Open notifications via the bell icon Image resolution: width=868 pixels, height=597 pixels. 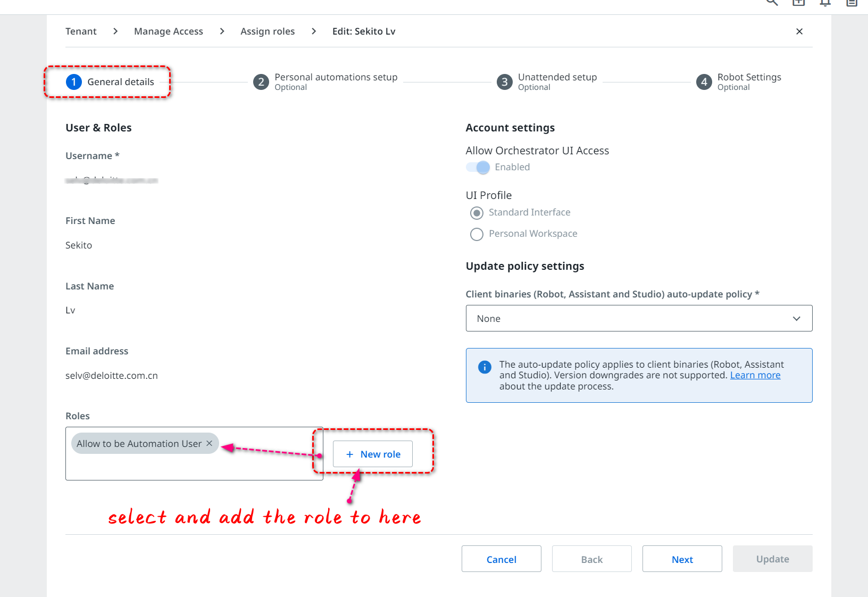(825, 3)
